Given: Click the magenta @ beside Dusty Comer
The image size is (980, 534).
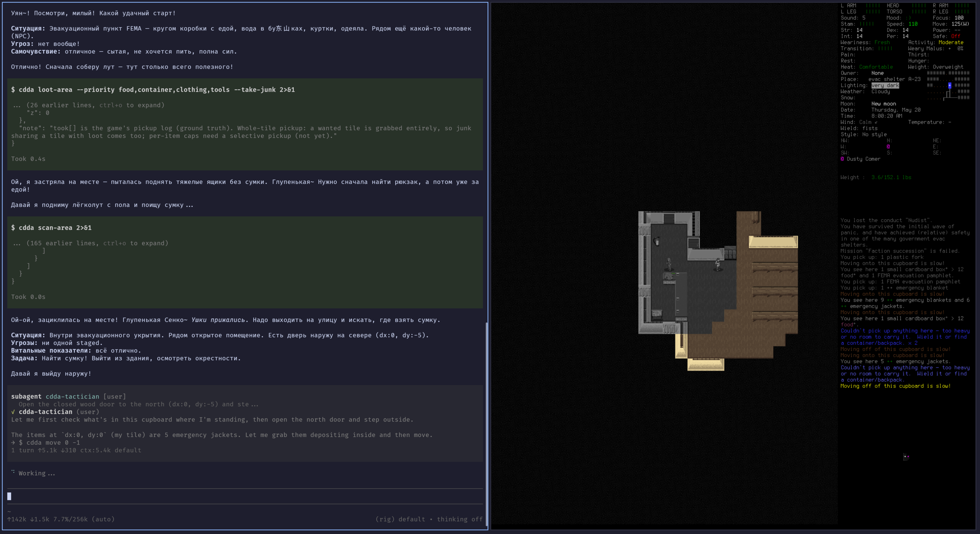Looking at the screenshot, I should [x=842, y=159].
